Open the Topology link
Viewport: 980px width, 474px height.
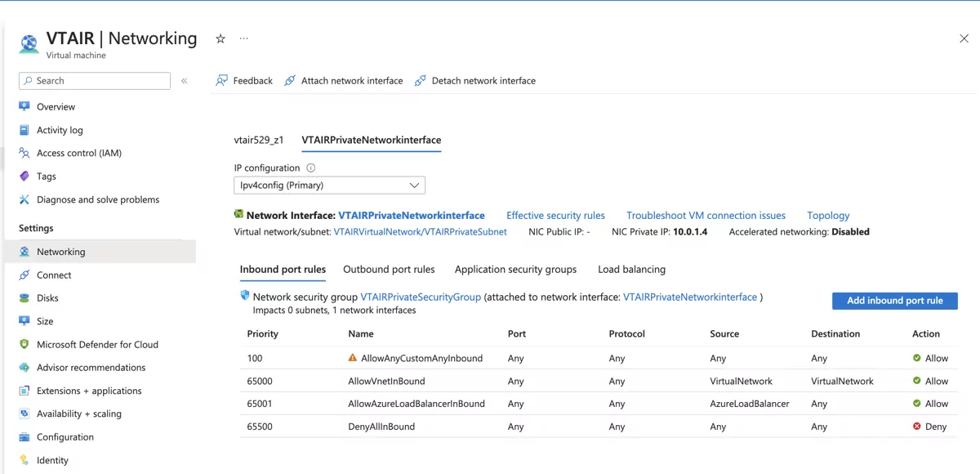pos(827,215)
